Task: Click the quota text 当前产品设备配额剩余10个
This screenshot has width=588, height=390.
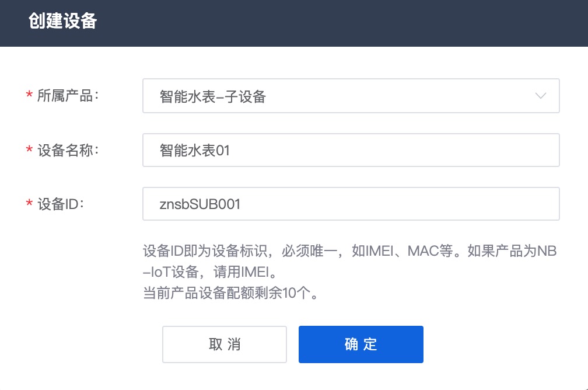Action: click(x=230, y=292)
